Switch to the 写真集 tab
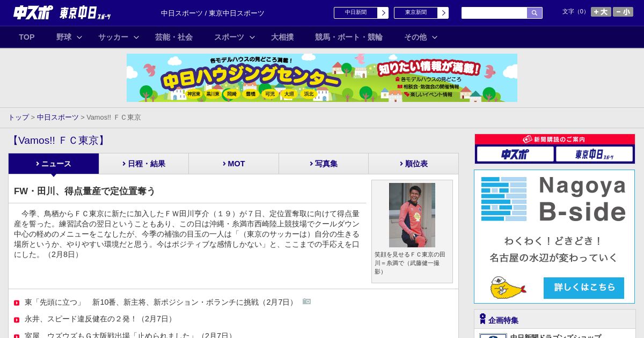 tap(324, 164)
